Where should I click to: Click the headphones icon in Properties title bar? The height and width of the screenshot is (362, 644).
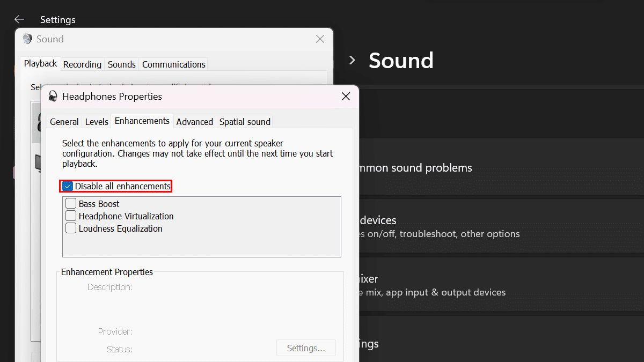coord(53,97)
